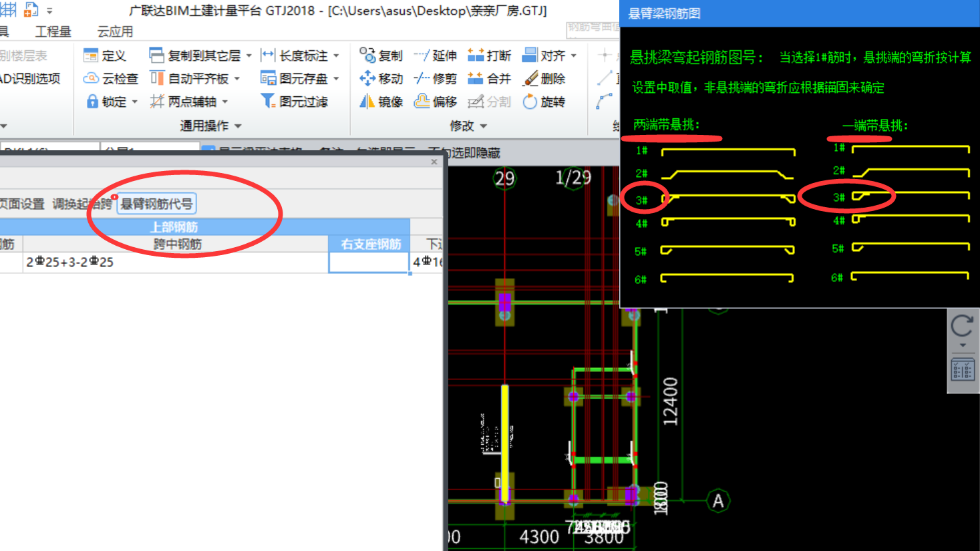This screenshot has height=551, width=980.
Task: Click the circular rotate-view arrow icon
Action: coord(962,326)
